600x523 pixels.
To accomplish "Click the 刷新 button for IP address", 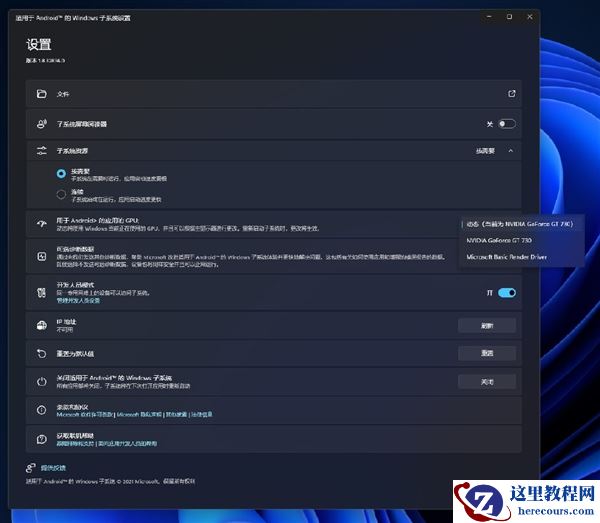I will 487,326.
